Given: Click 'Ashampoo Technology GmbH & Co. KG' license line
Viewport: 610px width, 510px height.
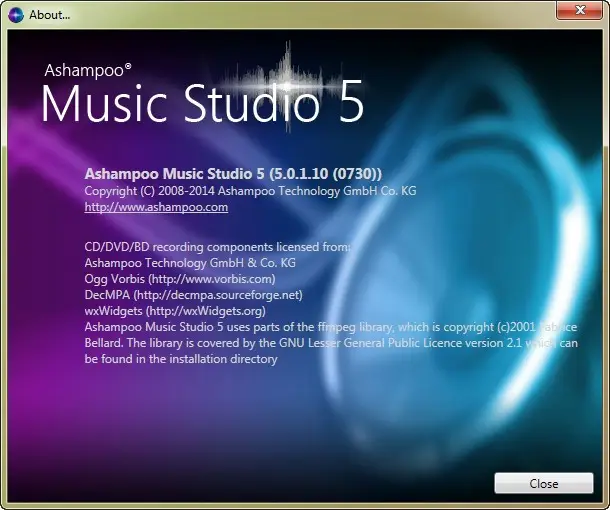Looking at the screenshot, I should coord(190,263).
